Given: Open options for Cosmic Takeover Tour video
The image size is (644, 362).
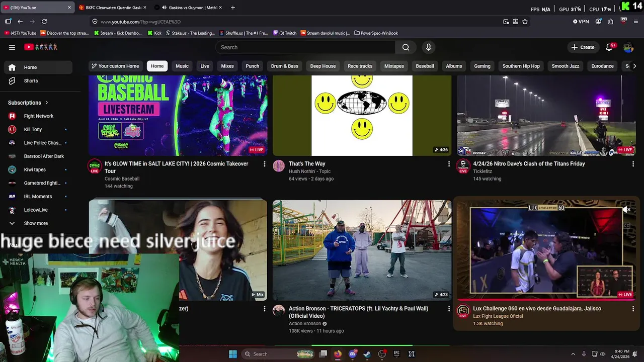Looking at the screenshot, I should [265, 164].
